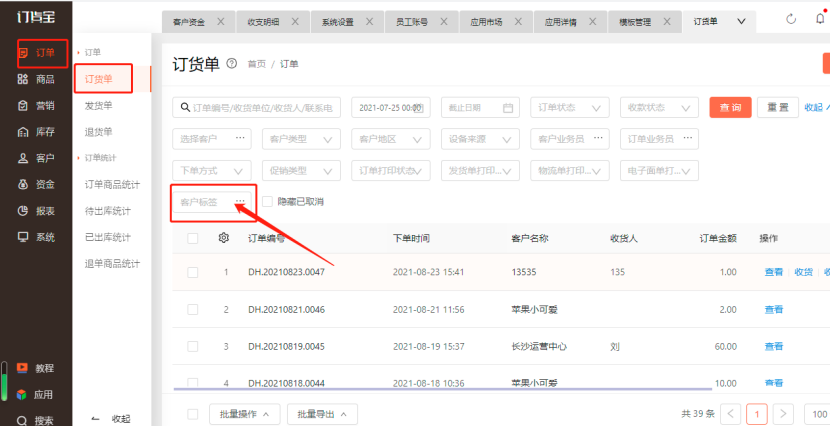Close the 应用市场 tab
This screenshot has width=831, height=426.
[x=518, y=22]
